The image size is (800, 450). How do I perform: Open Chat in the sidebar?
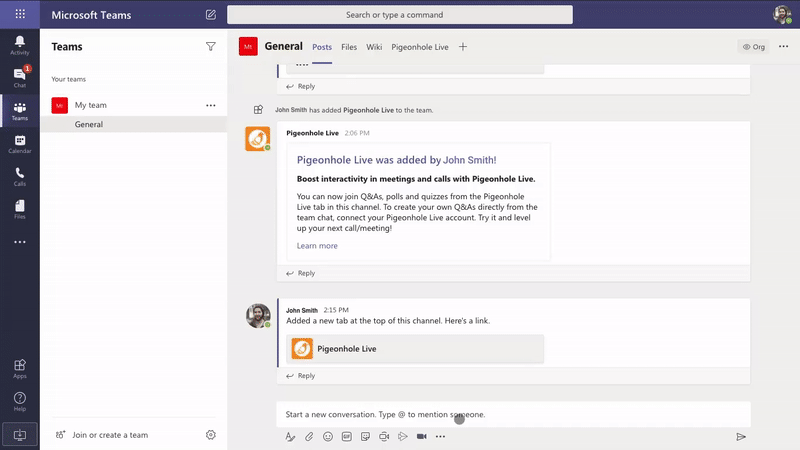[20, 78]
